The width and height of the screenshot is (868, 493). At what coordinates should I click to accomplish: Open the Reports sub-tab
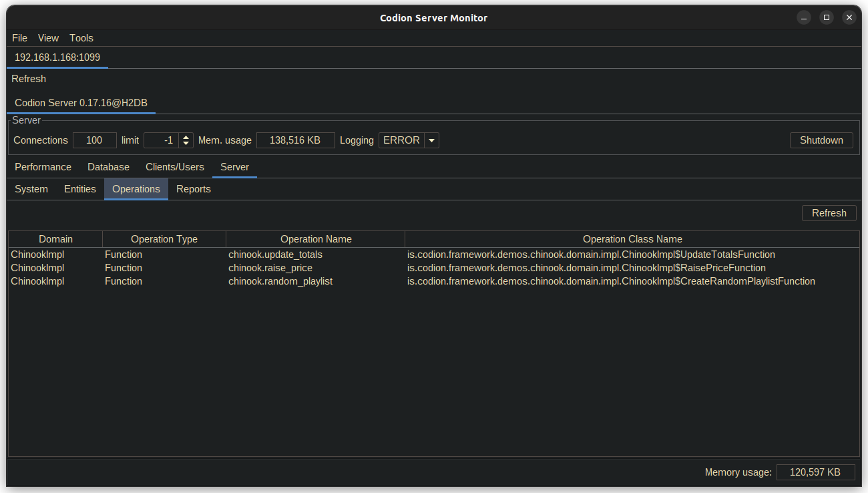click(x=194, y=189)
